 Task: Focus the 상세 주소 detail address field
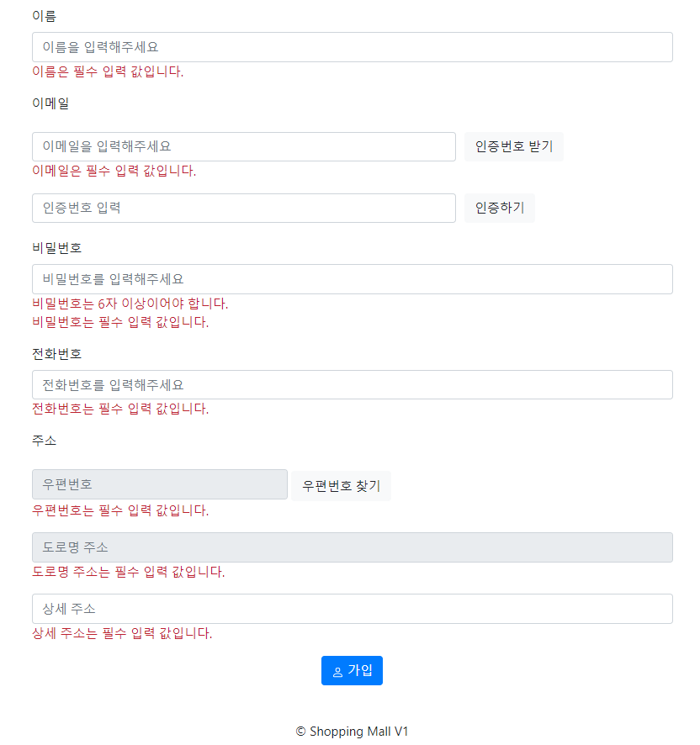[352, 609]
